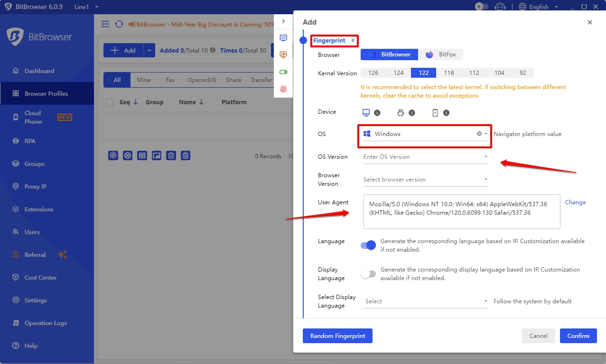Click the Change user agent link
This screenshot has height=364, width=606.
tap(575, 202)
